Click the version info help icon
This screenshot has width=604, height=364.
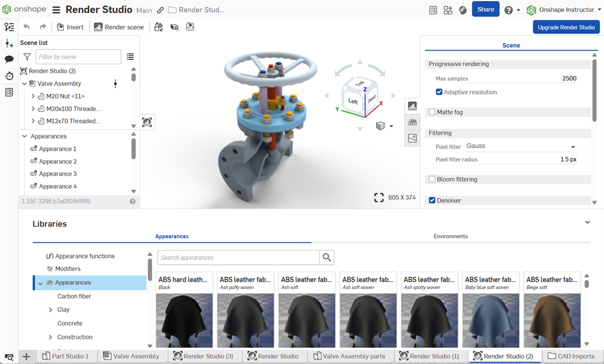pos(132,201)
